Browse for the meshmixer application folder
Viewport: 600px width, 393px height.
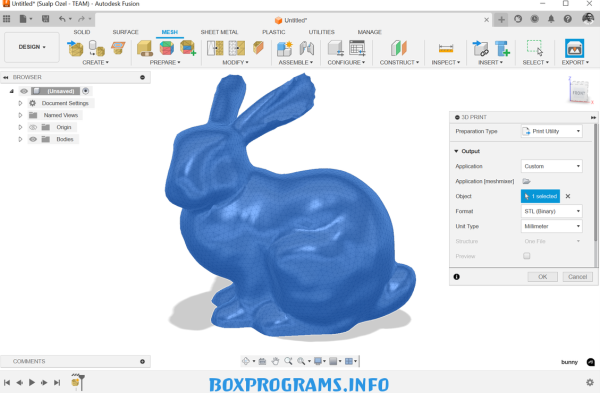526,181
